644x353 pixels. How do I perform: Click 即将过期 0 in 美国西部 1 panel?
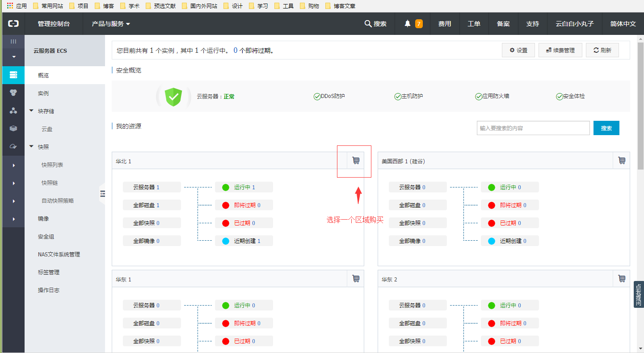coord(510,205)
